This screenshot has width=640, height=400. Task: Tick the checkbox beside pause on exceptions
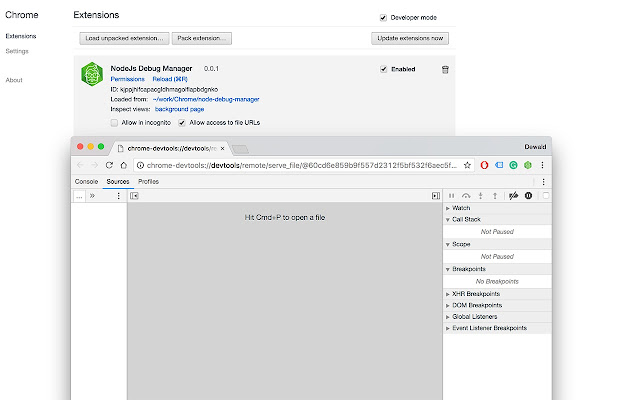click(546, 196)
